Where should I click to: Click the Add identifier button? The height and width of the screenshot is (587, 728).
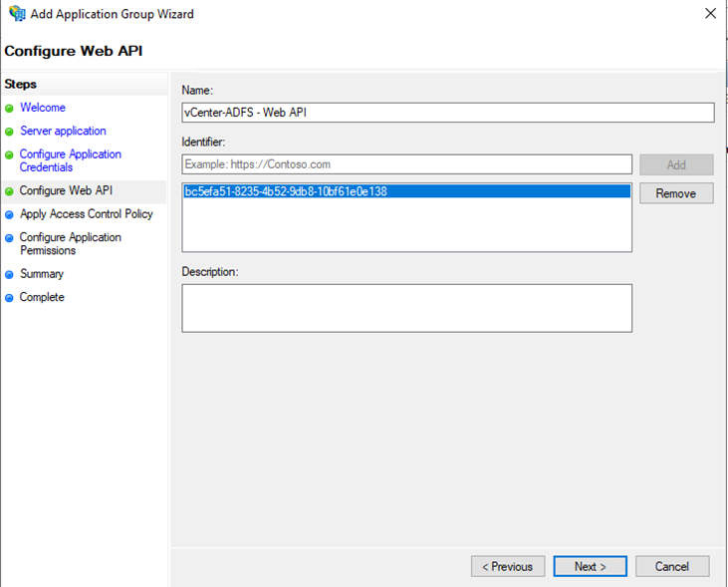(676, 164)
